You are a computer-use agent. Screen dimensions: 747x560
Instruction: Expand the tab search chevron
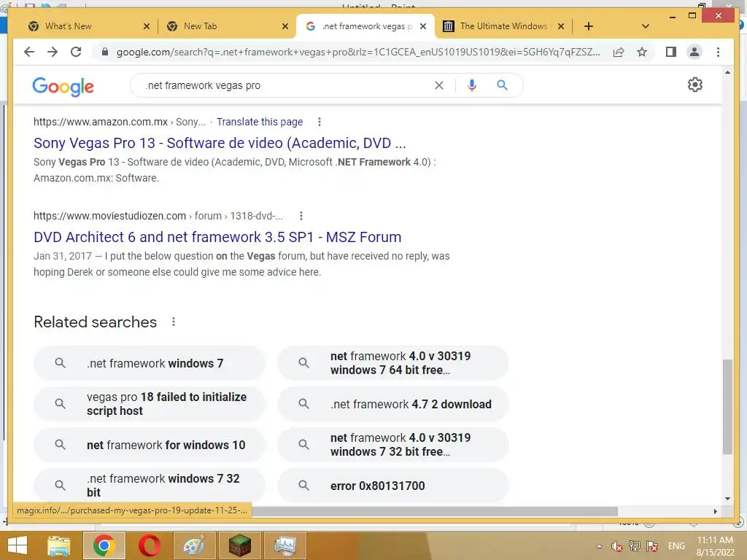click(646, 26)
